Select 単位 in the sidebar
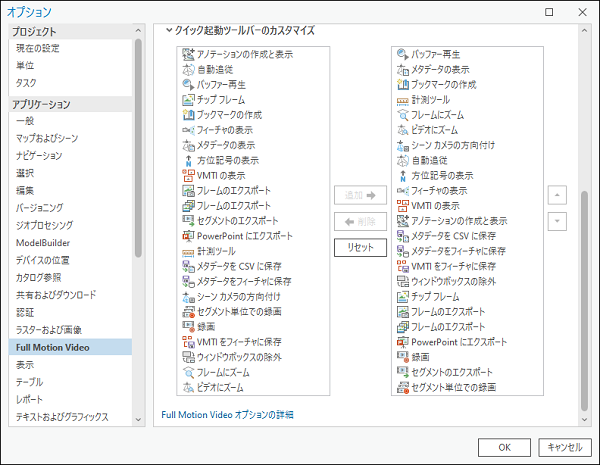The height and width of the screenshot is (465, 600). pos(70,65)
